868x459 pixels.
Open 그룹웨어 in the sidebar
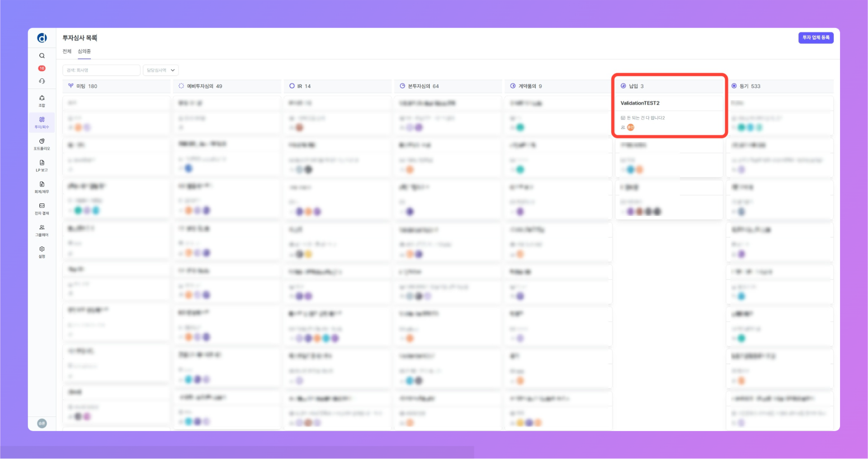click(42, 231)
